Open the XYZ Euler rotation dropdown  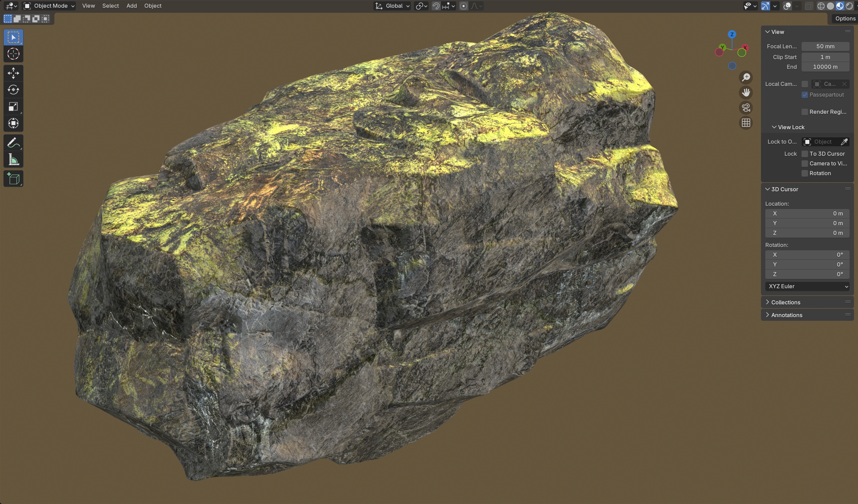point(807,286)
